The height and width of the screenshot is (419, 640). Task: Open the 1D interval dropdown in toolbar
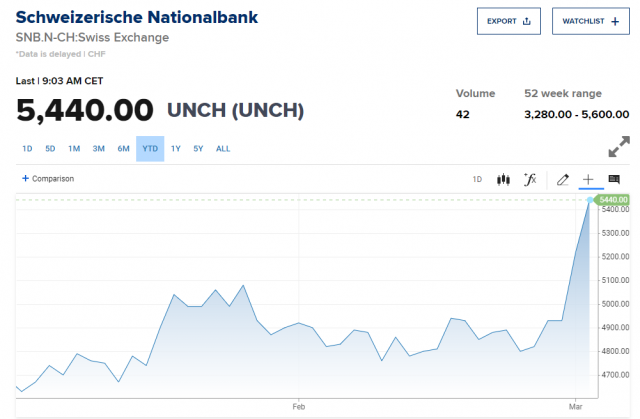tap(477, 179)
